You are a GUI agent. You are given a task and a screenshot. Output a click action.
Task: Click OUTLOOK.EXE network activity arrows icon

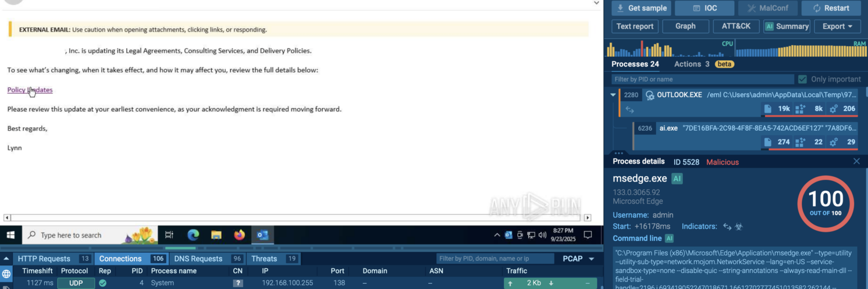(630, 109)
